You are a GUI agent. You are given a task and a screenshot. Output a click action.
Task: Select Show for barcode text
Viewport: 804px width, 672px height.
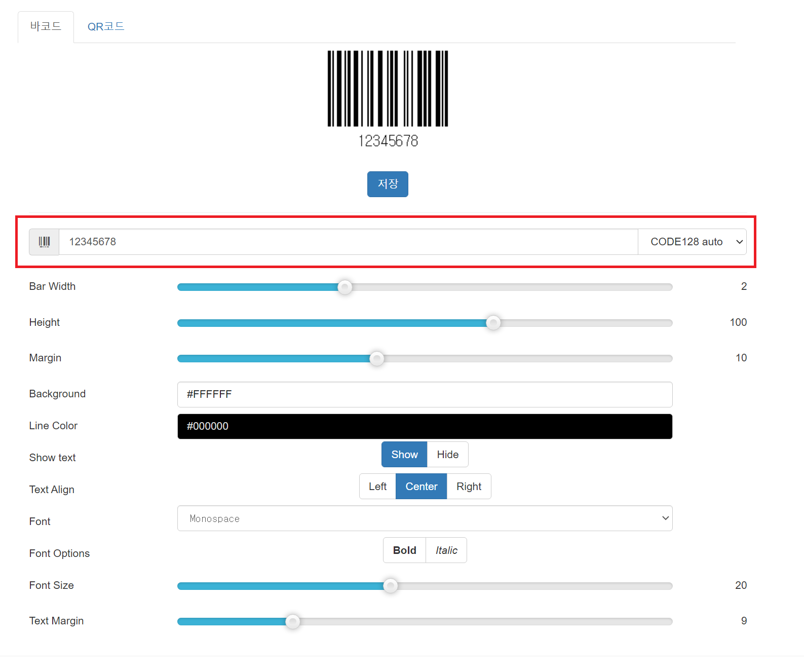coord(404,455)
